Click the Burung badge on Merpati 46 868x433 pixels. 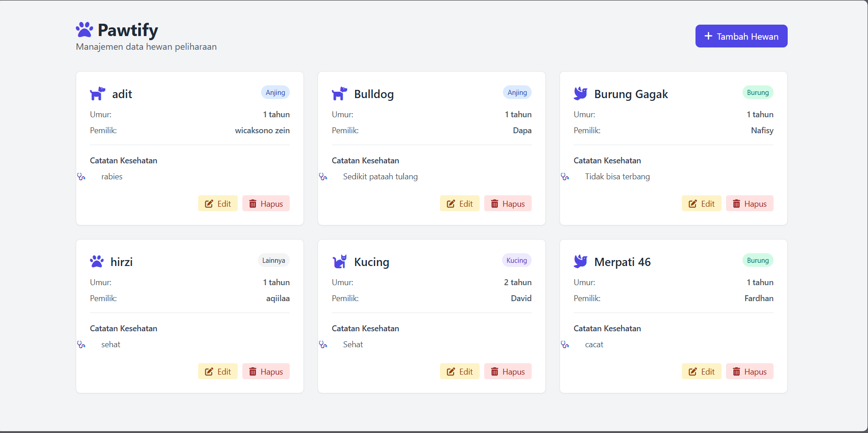pos(758,260)
